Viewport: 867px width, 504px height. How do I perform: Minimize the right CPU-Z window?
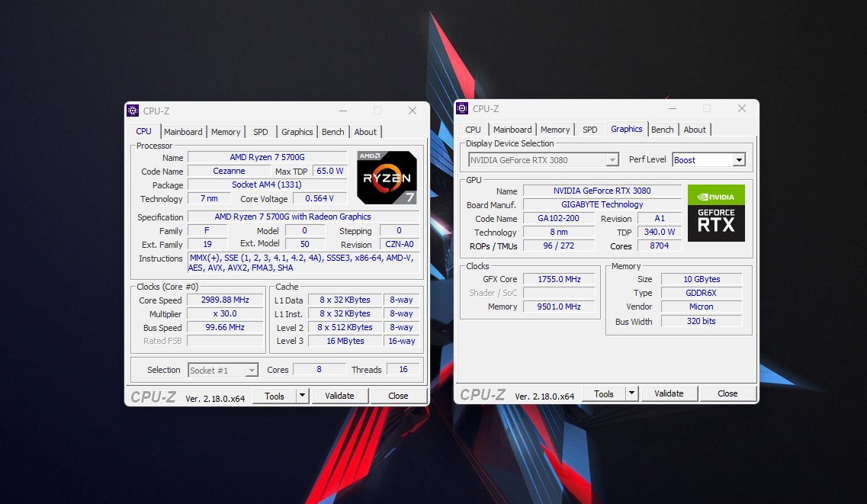[x=673, y=108]
